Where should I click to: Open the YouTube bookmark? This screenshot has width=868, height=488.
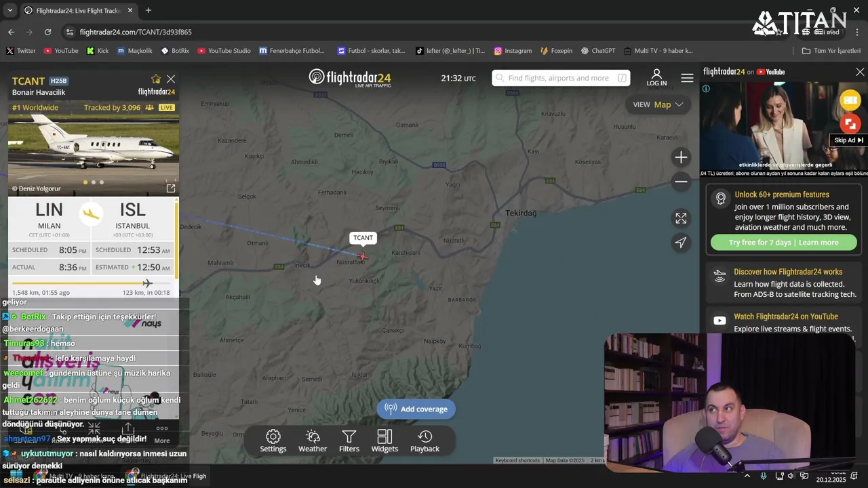click(x=61, y=51)
